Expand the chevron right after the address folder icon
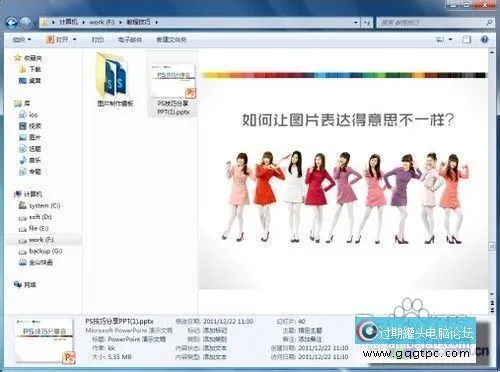Screen dimensions: 500x372 pyautogui.click(x=53, y=22)
